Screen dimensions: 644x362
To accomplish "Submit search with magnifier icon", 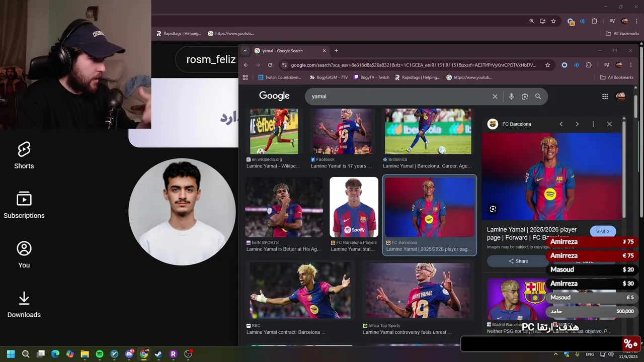I will click(538, 97).
